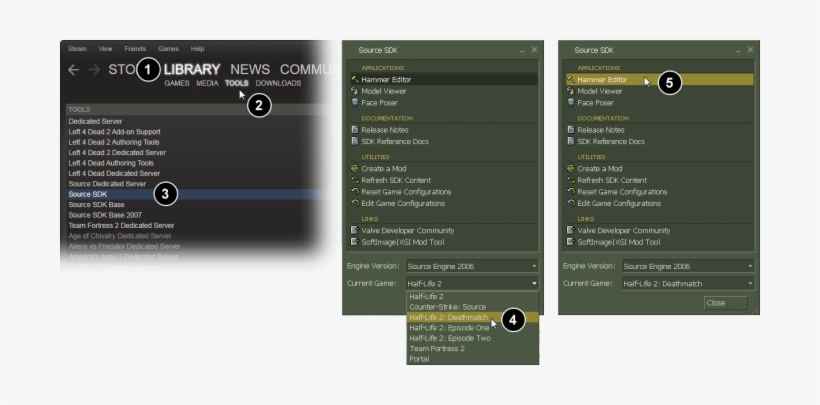Open the Friends menu
Image resolution: width=820 pixels, height=405 pixels.
[135, 49]
